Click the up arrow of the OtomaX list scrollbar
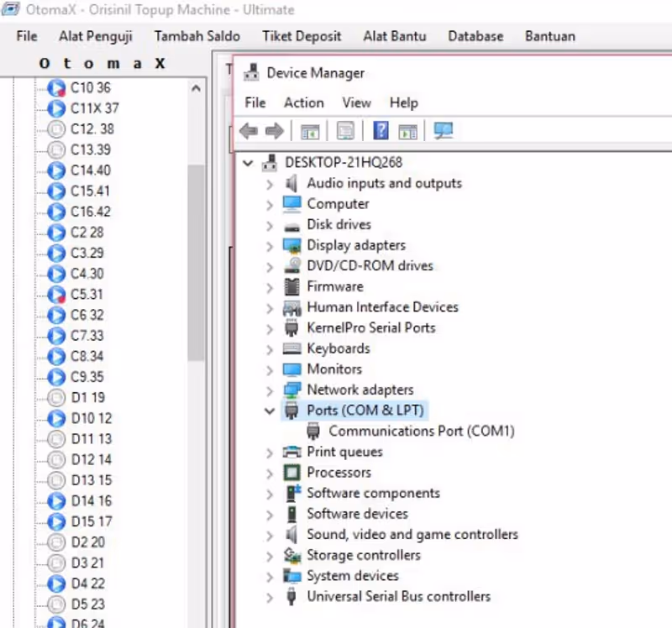Image resolution: width=672 pixels, height=628 pixels. tap(195, 87)
